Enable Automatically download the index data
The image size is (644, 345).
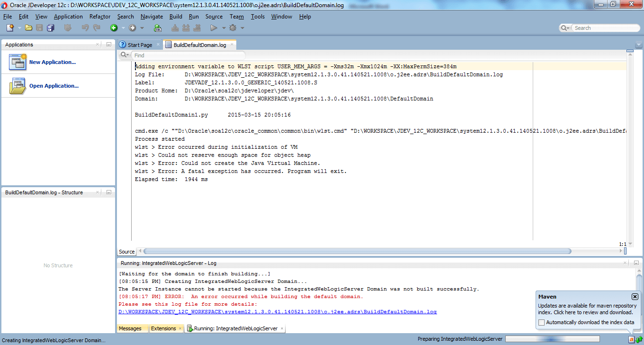[541, 322]
